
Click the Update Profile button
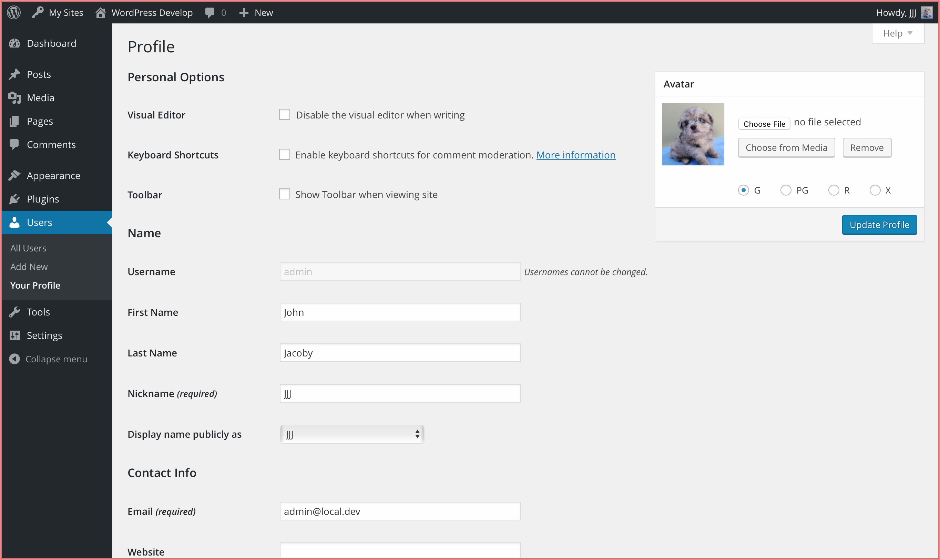tap(879, 225)
